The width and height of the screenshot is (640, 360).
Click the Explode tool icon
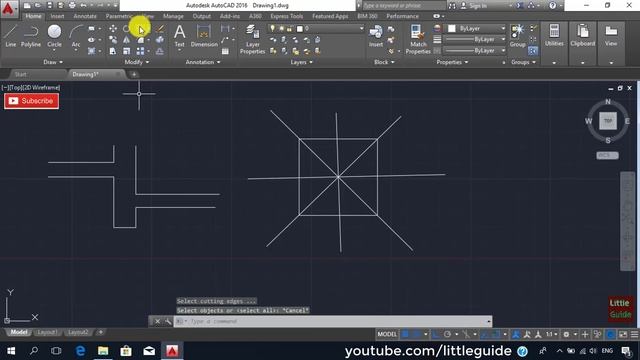click(x=160, y=40)
